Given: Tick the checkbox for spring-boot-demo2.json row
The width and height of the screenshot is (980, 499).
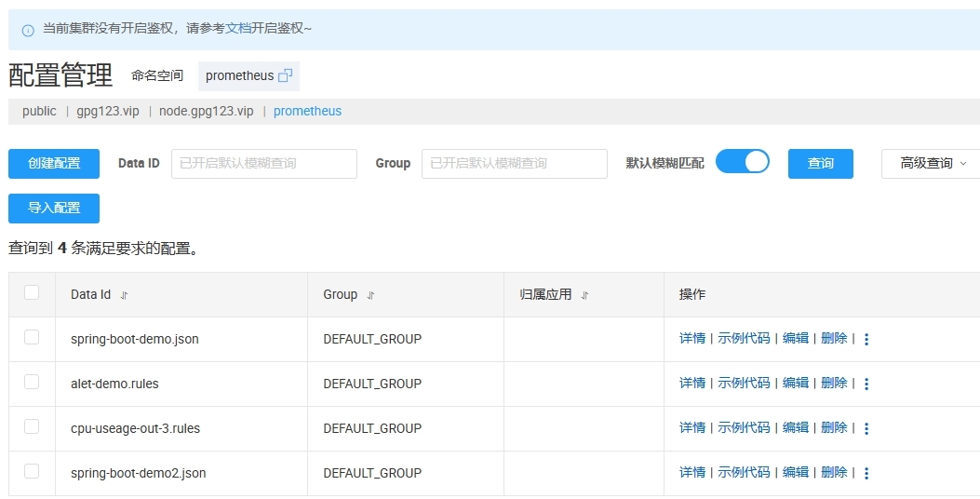Looking at the screenshot, I should tap(32, 471).
